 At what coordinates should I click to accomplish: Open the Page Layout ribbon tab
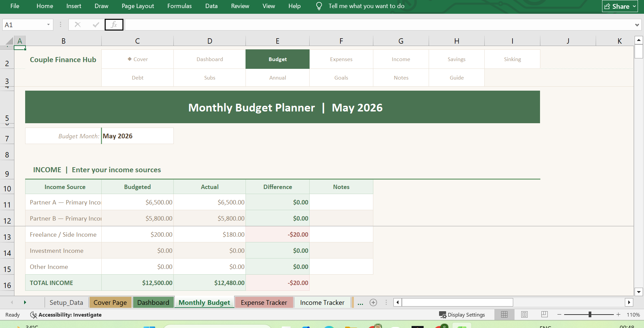click(x=138, y=6)
